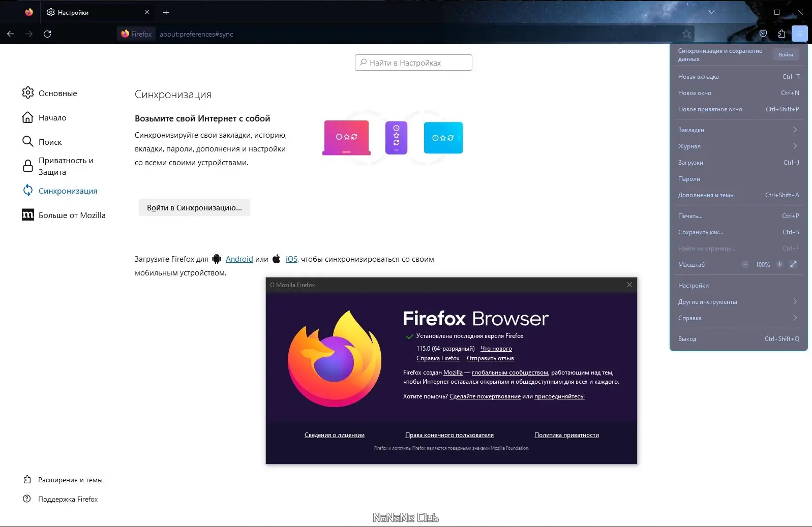Reload the page with the refresh icon
The image size is (812, 527).
pyautogui.click(x=47, y=34)
